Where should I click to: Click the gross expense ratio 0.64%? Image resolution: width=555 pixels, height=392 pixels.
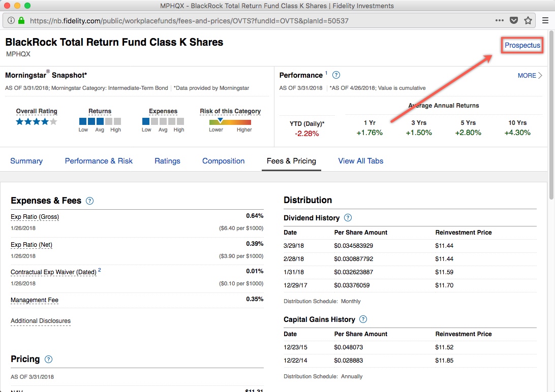(255, 216)
